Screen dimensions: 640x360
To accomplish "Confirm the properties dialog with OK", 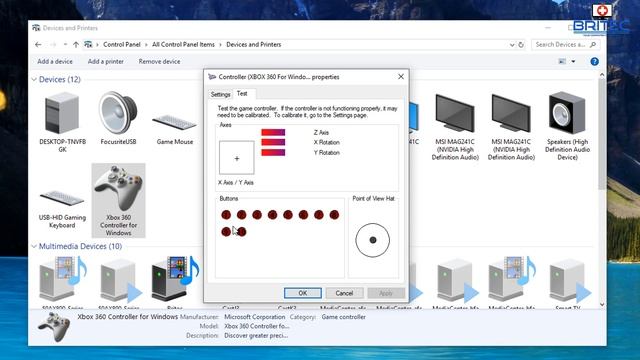I will tap(302, 293).
